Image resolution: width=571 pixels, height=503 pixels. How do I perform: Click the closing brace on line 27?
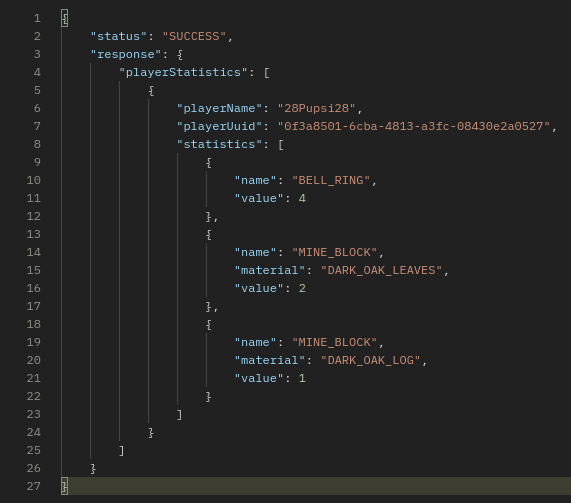64,486
